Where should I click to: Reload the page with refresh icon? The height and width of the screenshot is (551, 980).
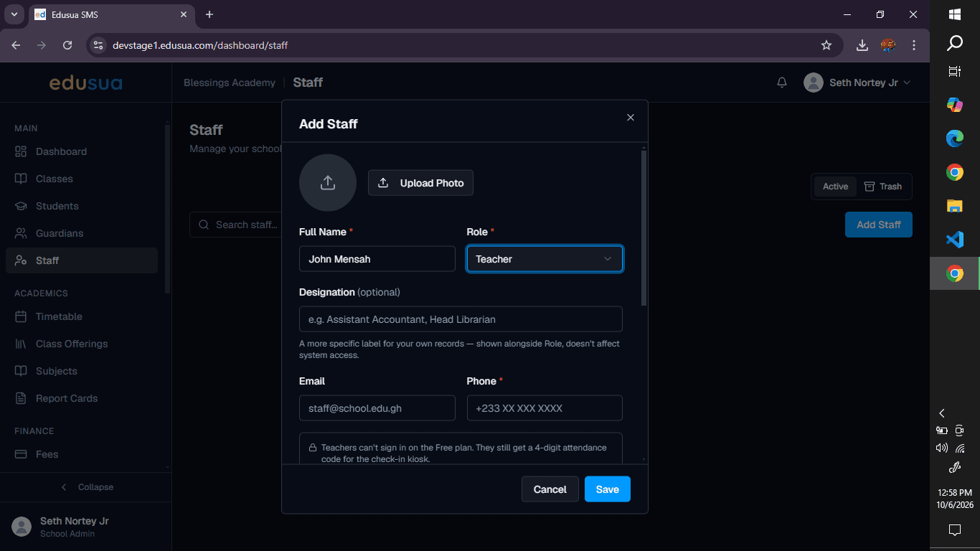pyautogui.click(x=67, y=45)
